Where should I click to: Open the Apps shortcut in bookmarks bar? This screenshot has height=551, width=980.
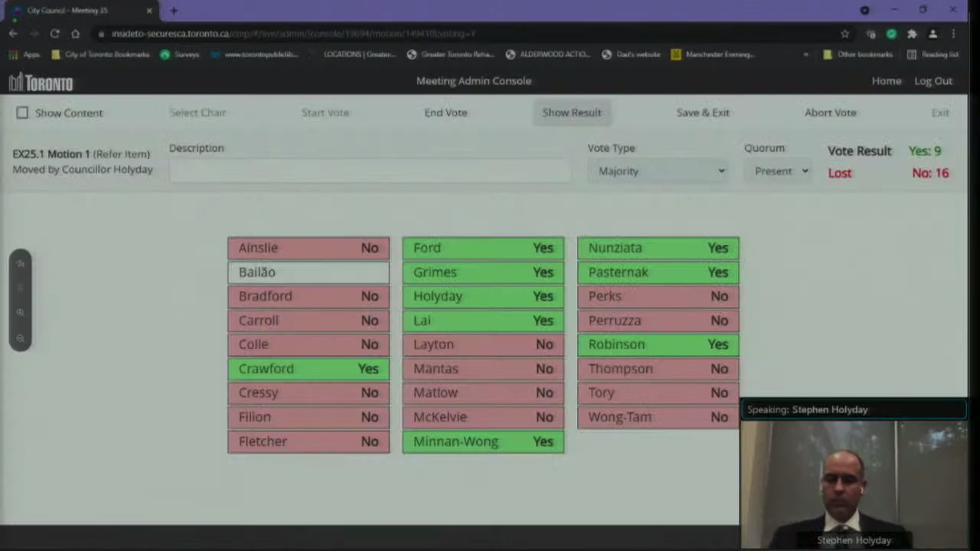(x=24, y=54)
